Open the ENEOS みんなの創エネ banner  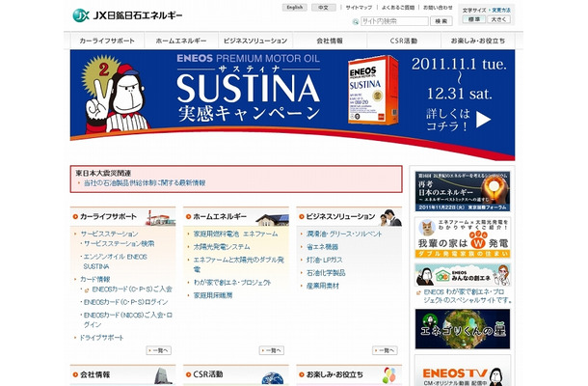(x=463, y=274)
